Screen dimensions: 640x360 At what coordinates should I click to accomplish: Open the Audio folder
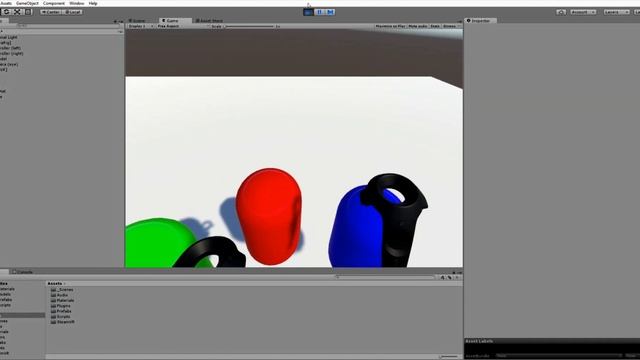59,295
